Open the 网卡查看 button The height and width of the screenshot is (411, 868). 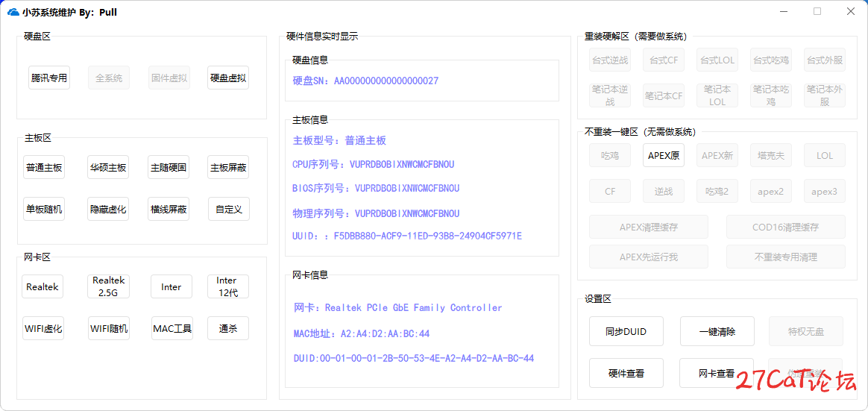pyautogui.click(x=717, y=374)
